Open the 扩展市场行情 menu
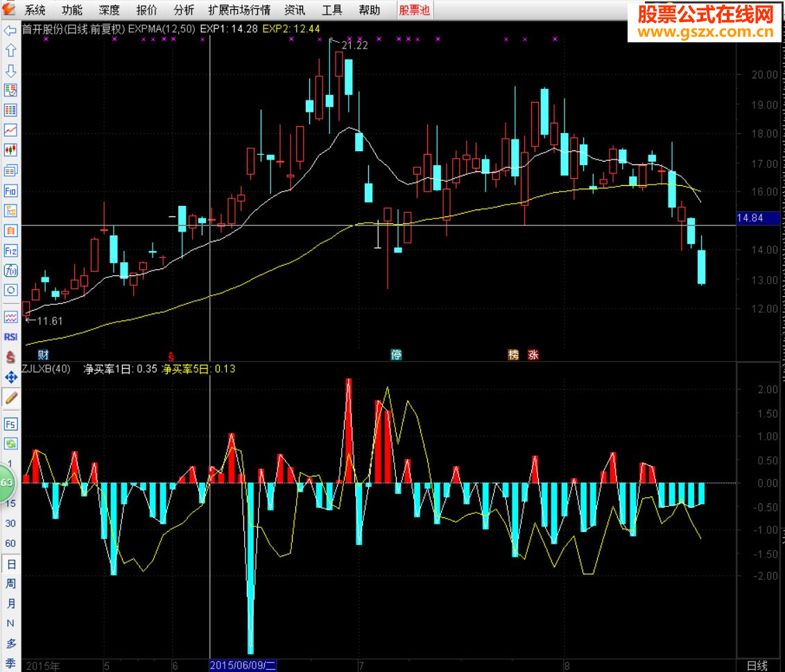Screen dimensions: 785x672 239,10
